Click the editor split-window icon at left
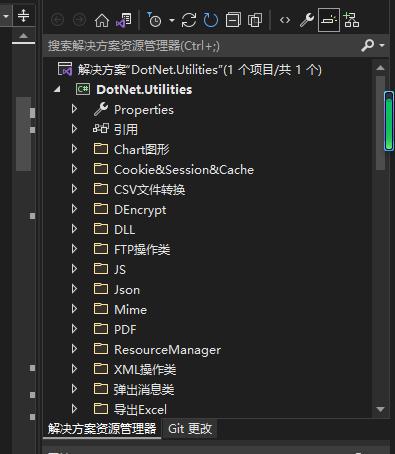This screenshot has height=454, width=395. click(23, 16)
